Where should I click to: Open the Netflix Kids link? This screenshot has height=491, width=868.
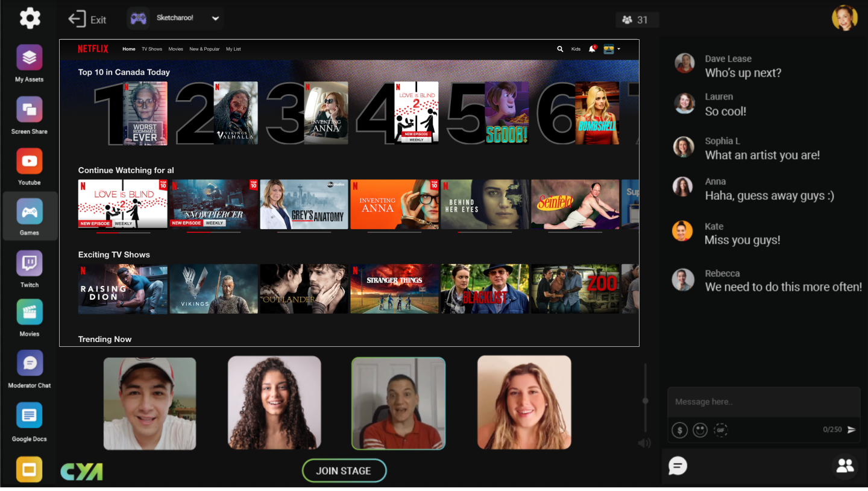click(x=576, y=49)
